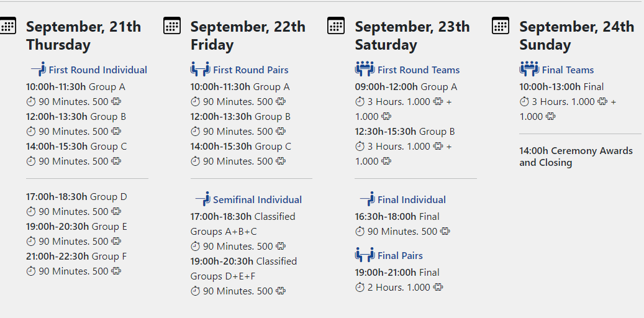Image resolution: width=644 pixels, height=318 pixels.
Task: Click the teams icon next to First Round Teams
Action: pyautogui.click(x=365, y=69)
